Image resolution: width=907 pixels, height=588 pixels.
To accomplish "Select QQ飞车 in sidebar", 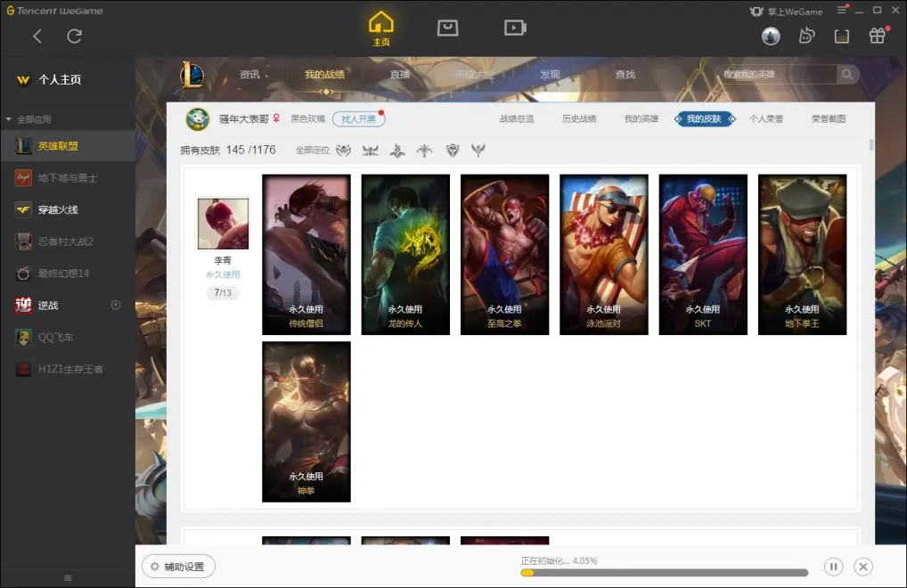I will (x=68, y=337).
